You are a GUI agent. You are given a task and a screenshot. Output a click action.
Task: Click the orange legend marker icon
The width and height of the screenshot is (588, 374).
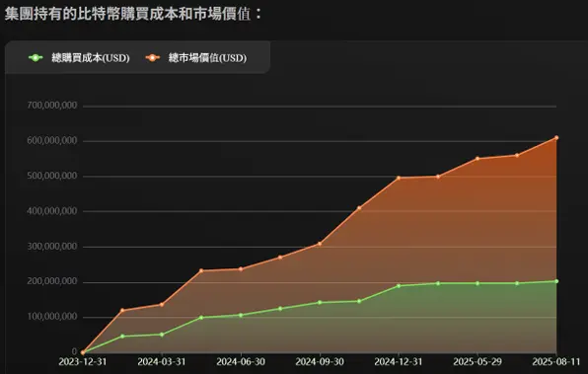tap(153, 58)
